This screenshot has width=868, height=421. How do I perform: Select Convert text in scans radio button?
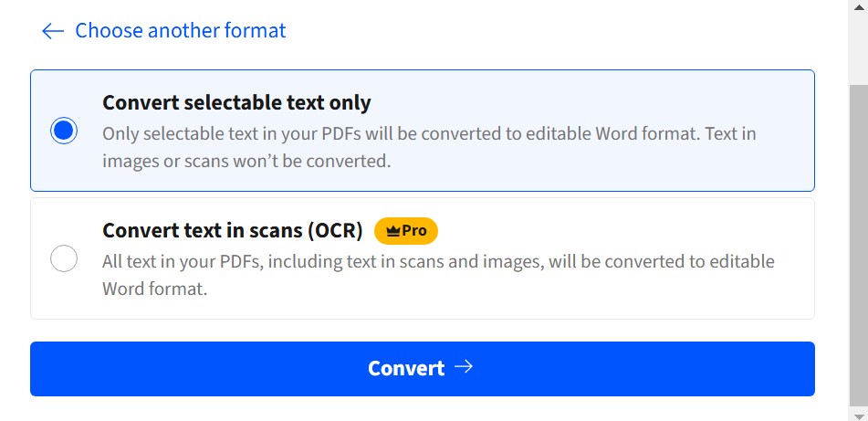pyautogui.click(x=64, y=258)
